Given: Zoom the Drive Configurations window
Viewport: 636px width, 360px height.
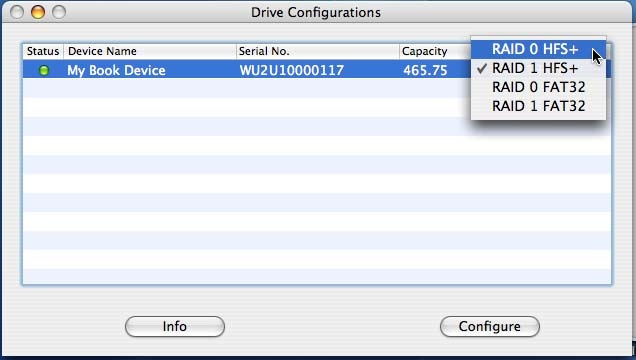Looking at the screenshot, I should point(59,12).
